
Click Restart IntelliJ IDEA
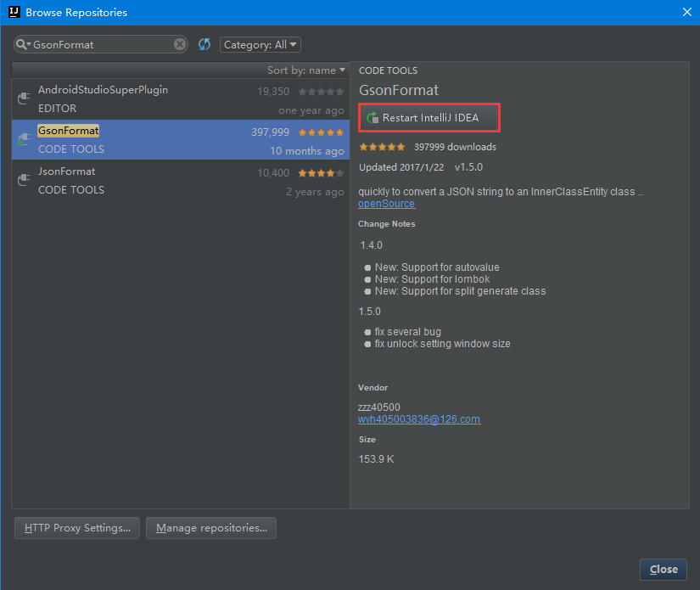(428, 118)
